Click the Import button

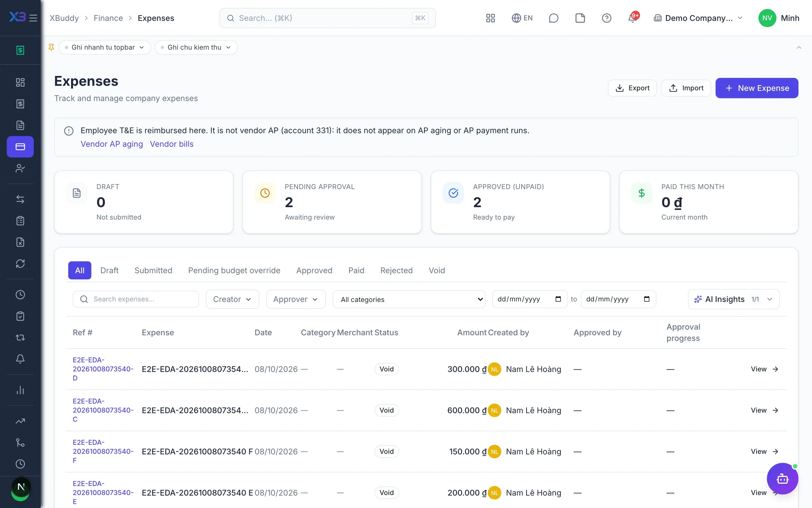click(686, 88)
